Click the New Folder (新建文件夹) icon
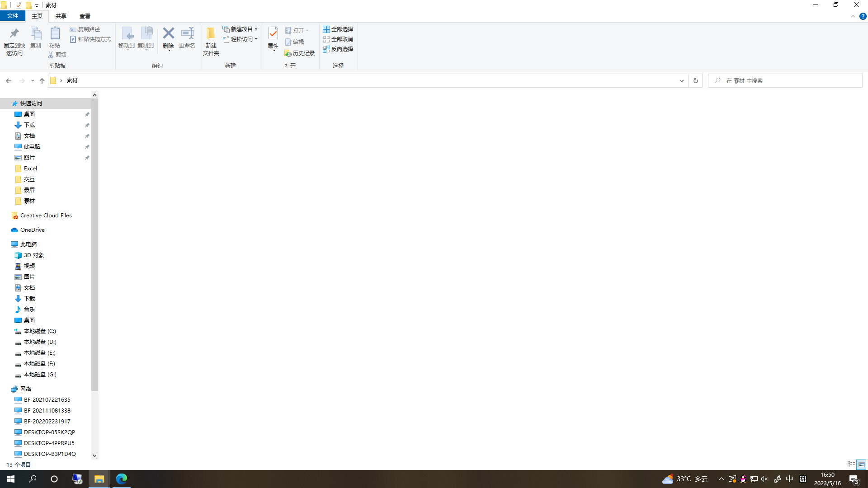This screenshot has width=868, height=488. 211,33
